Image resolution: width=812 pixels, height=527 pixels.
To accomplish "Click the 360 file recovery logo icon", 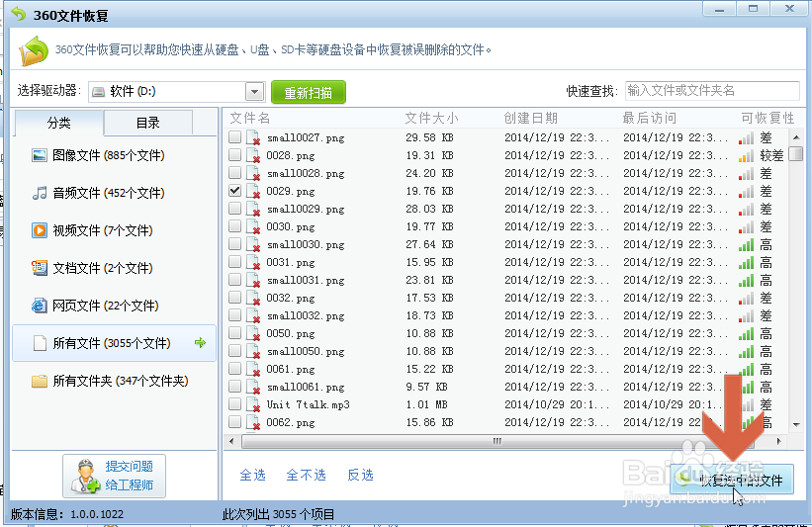I will pyautogui.click(x=34, y=50).
